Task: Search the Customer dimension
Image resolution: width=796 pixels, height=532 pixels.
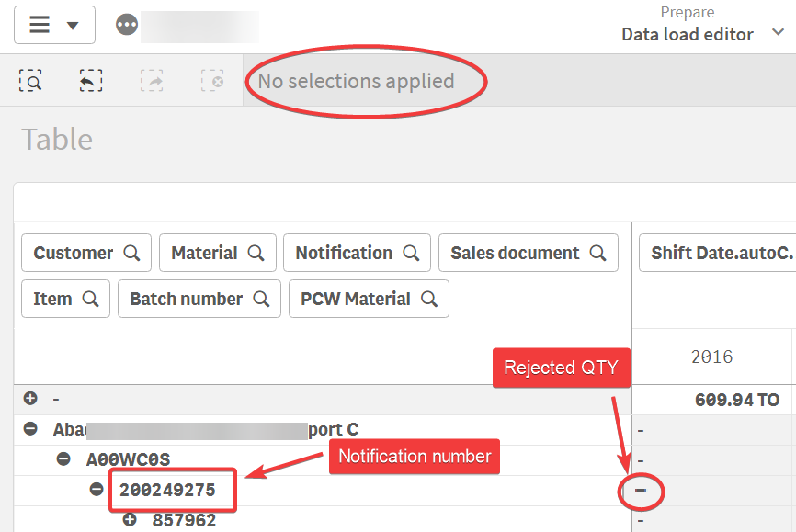Action: point(131,253)
